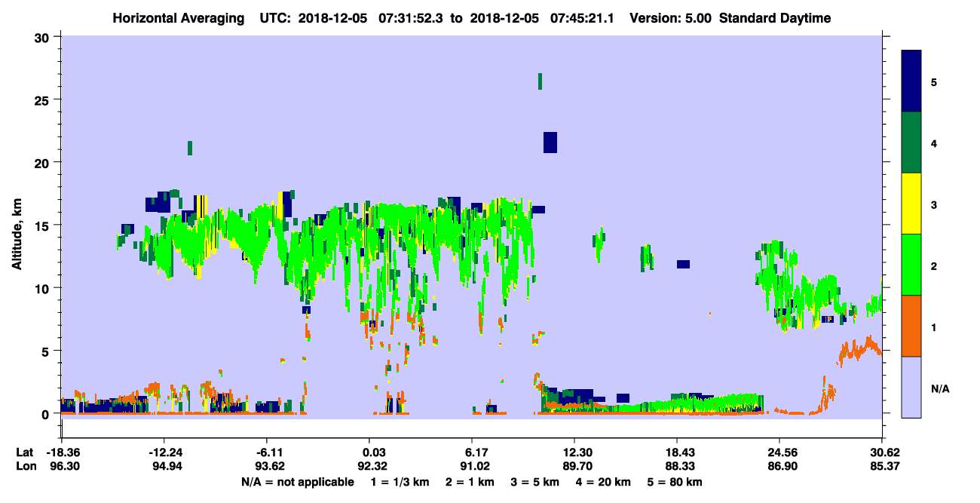Click latitude value -6.11
The image size is (980, 503).
[266, 452]
